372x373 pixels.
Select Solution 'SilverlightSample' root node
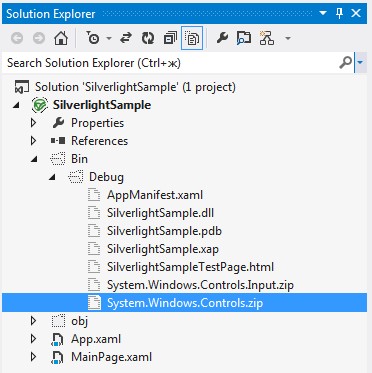[x=135, y=87]
